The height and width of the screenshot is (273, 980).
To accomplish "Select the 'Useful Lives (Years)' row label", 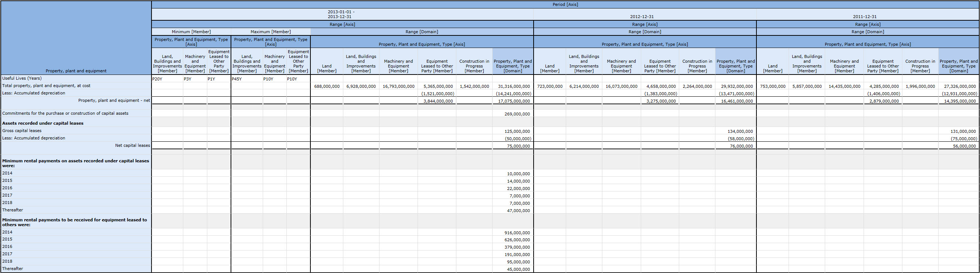I will [x=22, y=79].
